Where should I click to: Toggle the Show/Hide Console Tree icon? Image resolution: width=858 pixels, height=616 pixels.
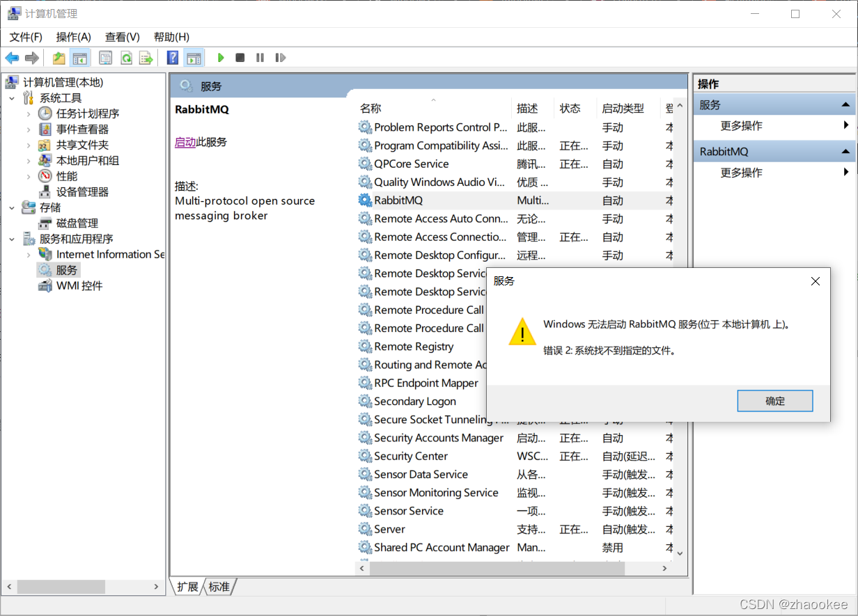pos(80,58)
